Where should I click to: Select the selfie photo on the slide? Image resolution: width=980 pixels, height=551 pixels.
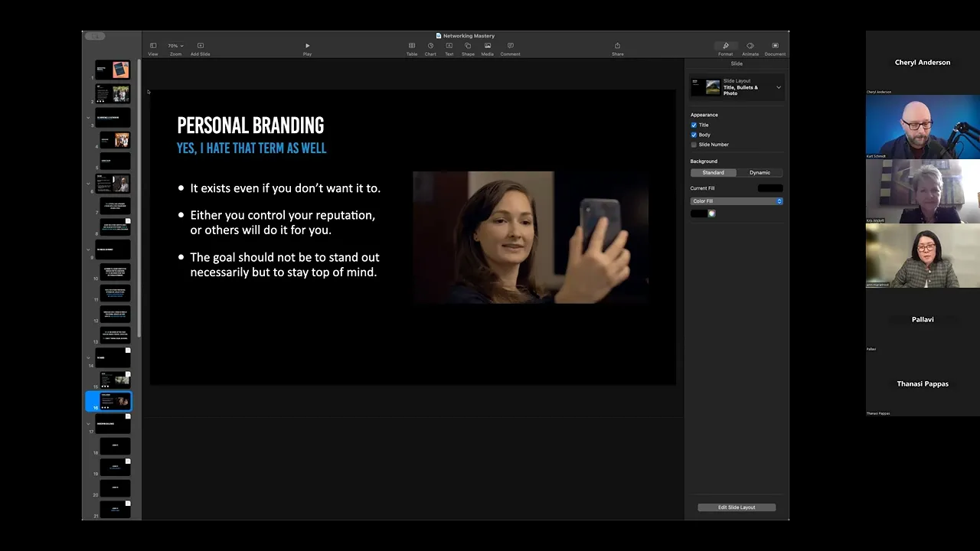[531, 237]
